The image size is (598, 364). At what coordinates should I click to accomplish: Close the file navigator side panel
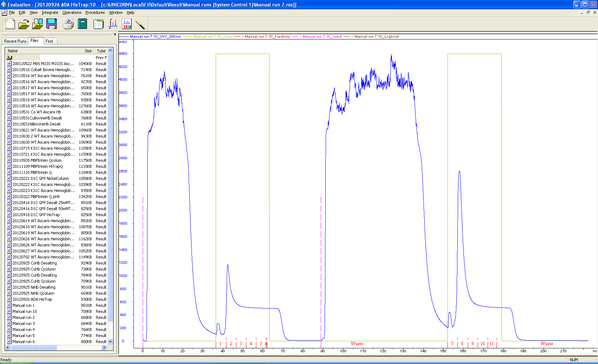coord(115,34)
